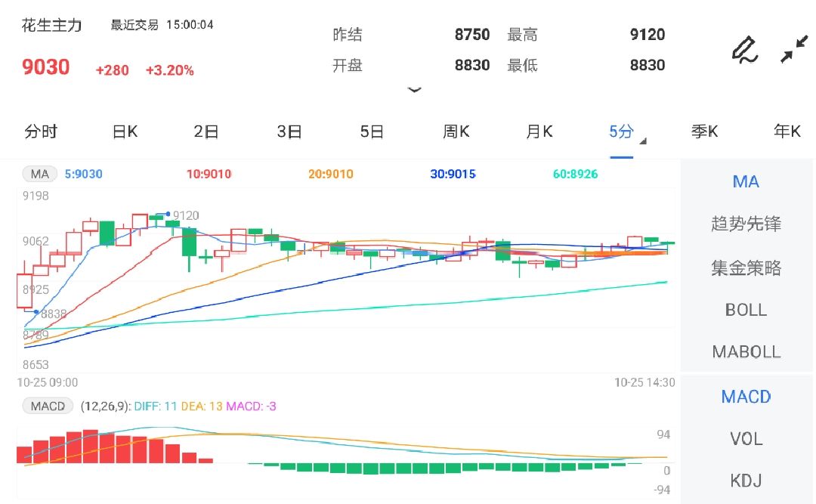Click the MACD indicator pill label
Screen dimensions: 816x504
click(x=48, y=406)
